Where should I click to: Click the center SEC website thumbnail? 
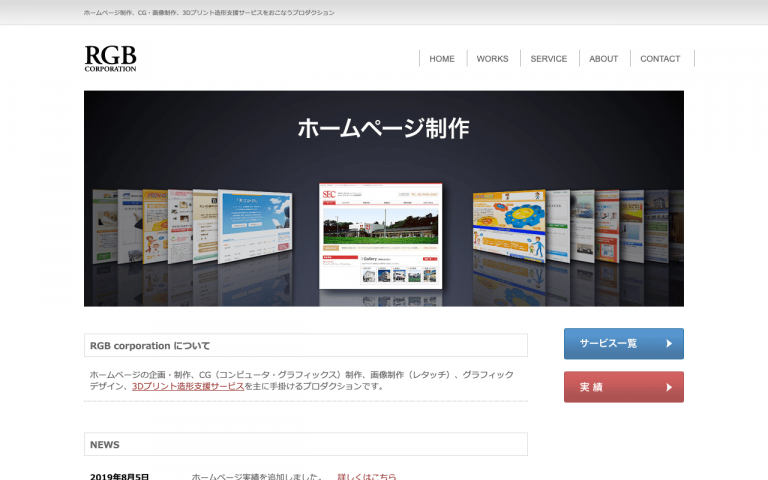pos(381,236)
